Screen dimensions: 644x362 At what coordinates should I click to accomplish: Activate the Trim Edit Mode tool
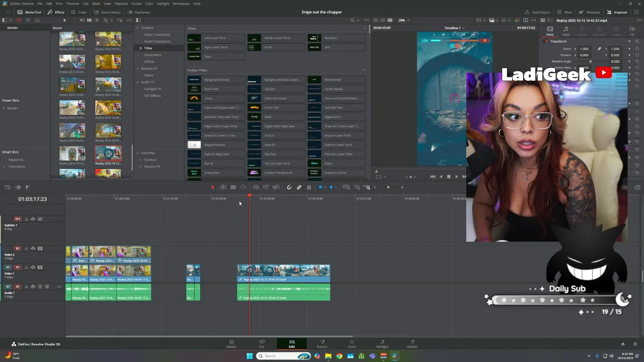pyautogui.click(x=223, y=187)
